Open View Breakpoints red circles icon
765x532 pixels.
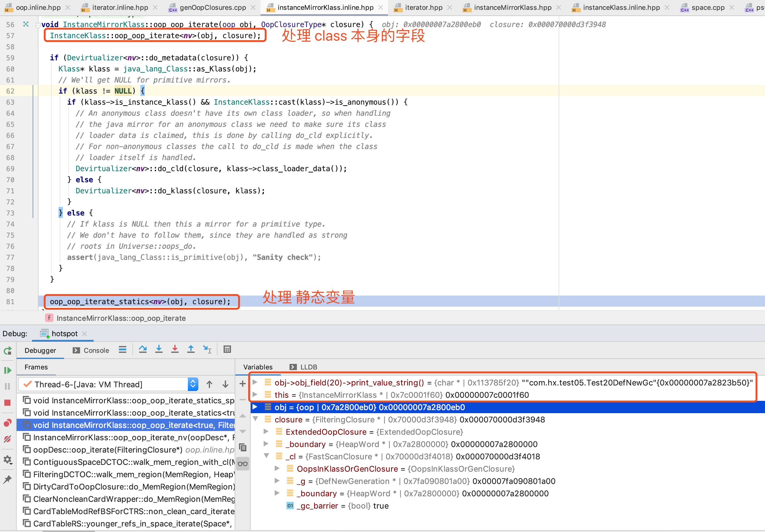[x=8, y=423]
